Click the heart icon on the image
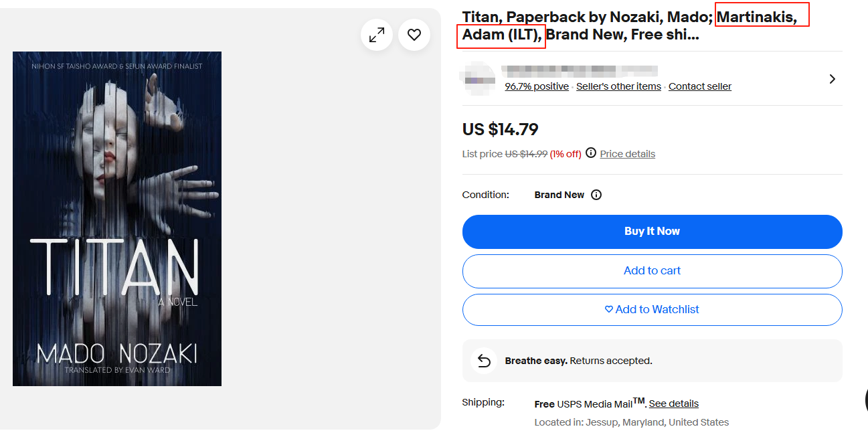 (x=414, y=35)
